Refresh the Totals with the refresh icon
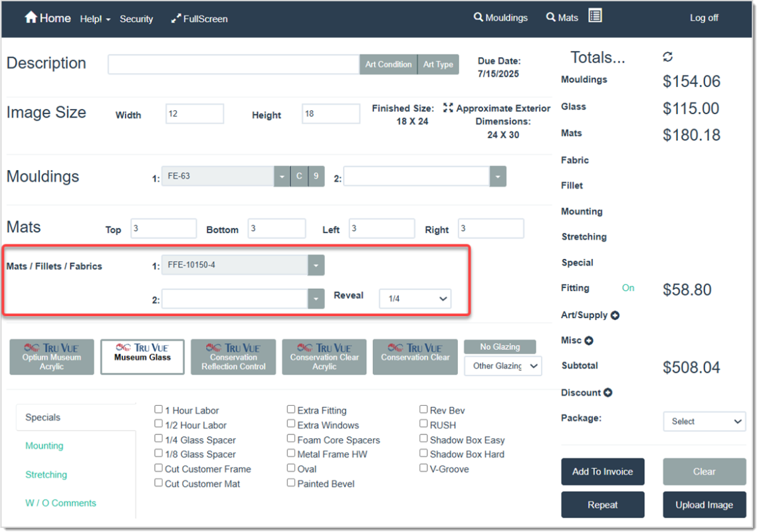 667,57
